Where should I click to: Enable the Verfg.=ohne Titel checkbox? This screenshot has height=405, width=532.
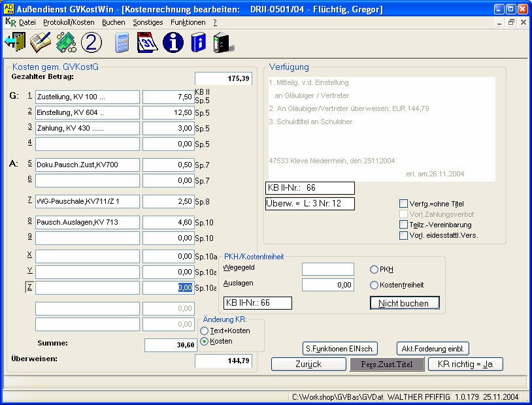click(x=403, y=203)
